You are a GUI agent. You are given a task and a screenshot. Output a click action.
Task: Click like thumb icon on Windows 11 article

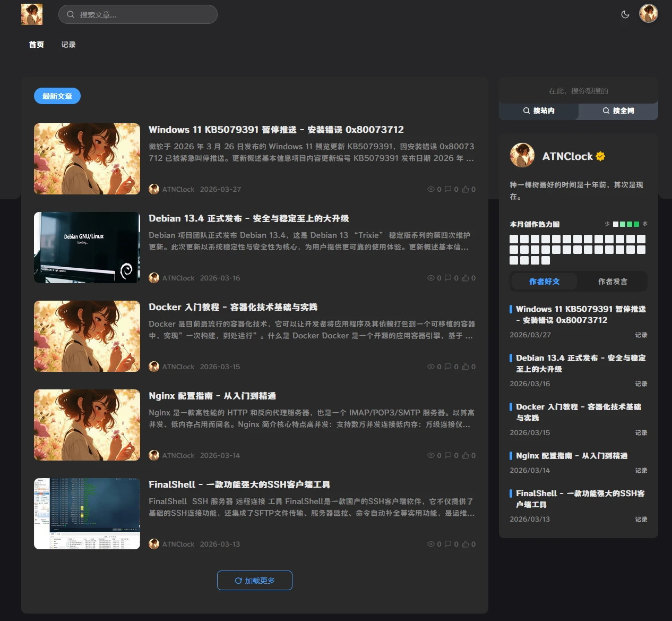coord(466,189)
